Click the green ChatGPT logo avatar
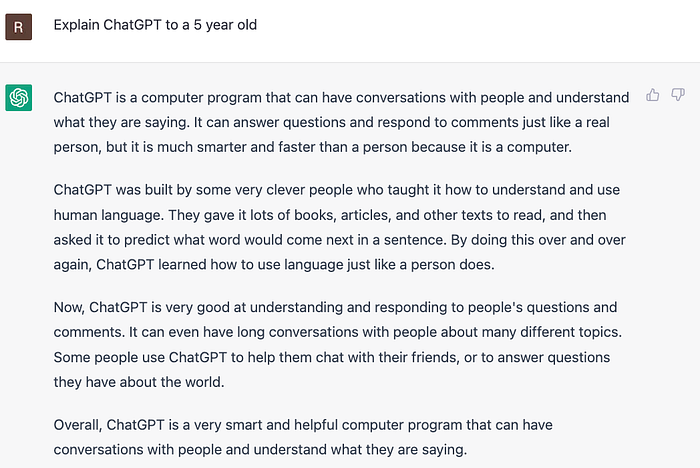The image size is (700, 468). pyautogui.click(x=19, y=97)
